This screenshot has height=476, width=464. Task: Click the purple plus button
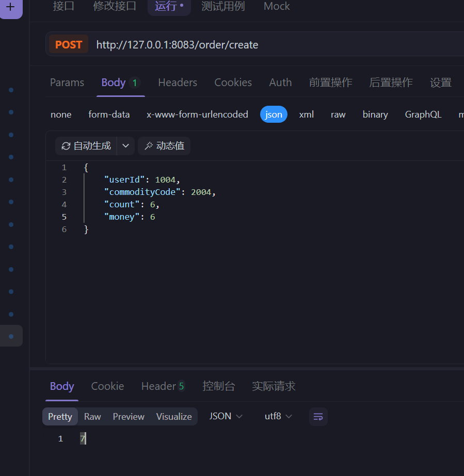(11, 7)
